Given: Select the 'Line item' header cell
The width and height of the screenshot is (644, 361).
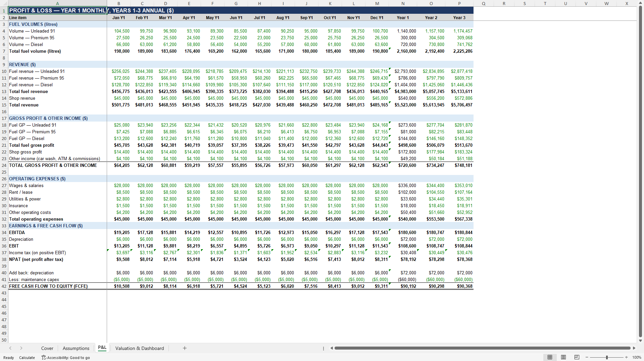Looking at the screenshot, I should [57, 17].
